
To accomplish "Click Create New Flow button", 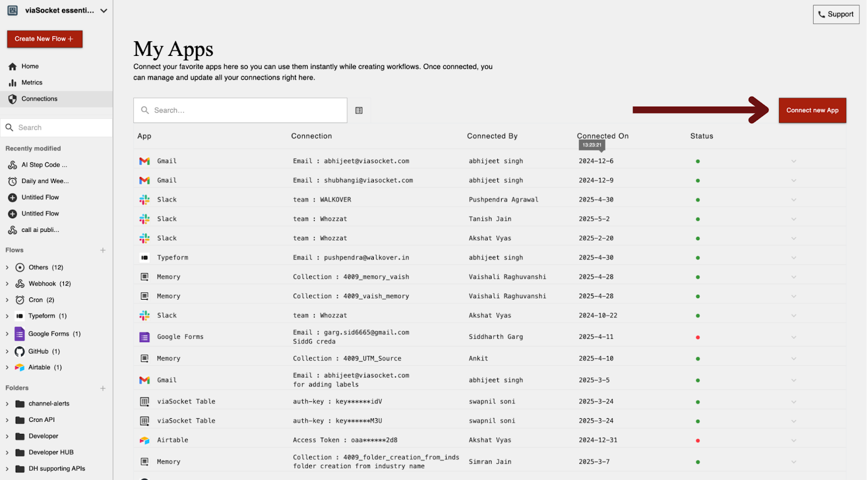I will pyautogui.click(x=44, y=39).
